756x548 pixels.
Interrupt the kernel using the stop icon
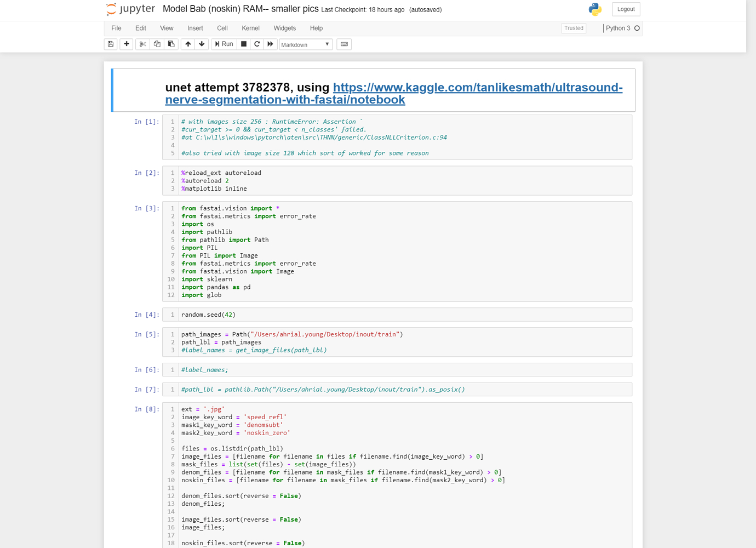click(x=243, y=44)
